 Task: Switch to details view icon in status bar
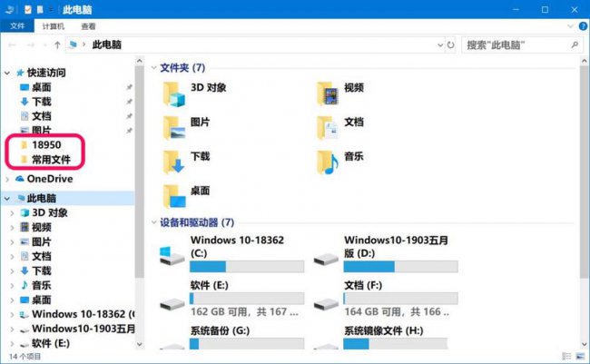click(566, 356)
